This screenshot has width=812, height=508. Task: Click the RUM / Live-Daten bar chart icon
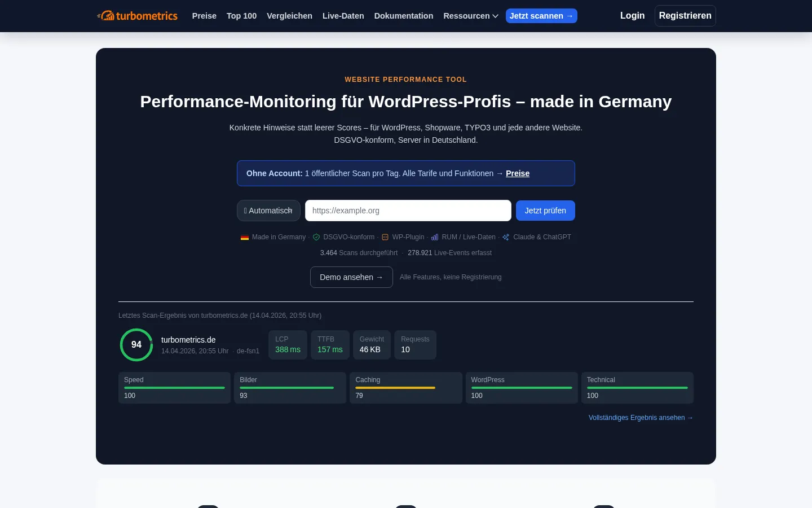435,237
